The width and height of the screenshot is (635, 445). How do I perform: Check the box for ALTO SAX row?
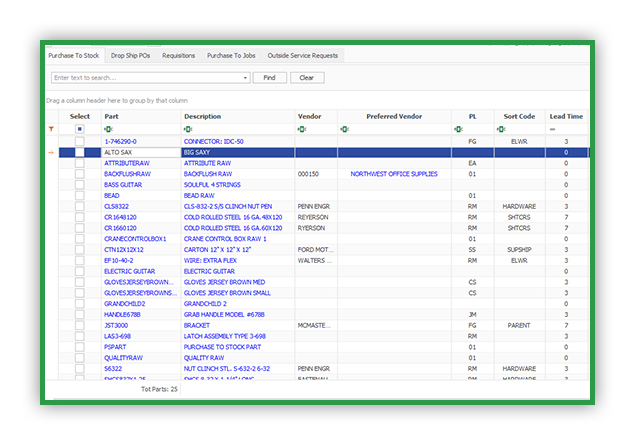coord(80,152)
